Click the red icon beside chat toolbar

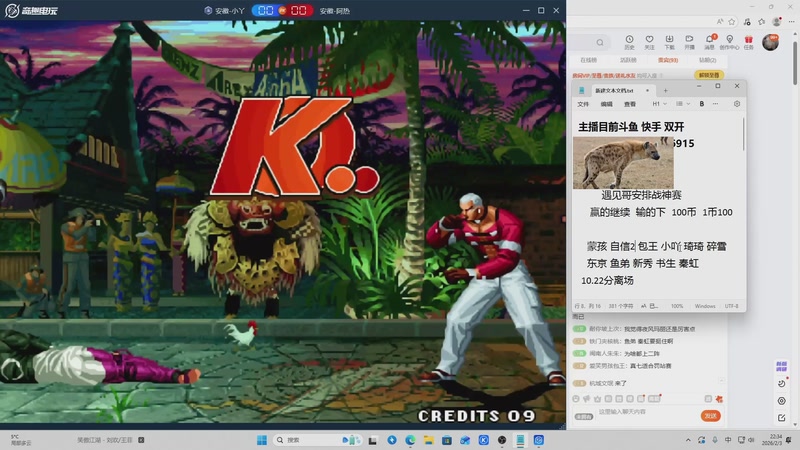coord(719,398)
